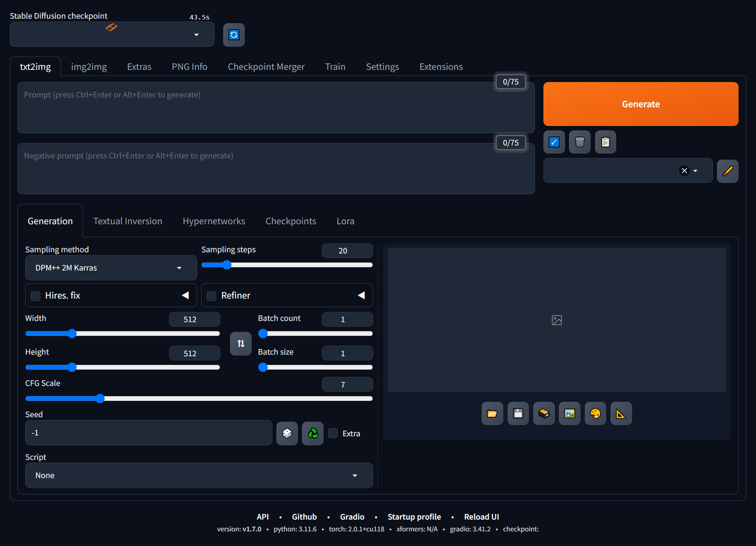
Task: Expand the Script dropdown
Action: coord(199,475)
